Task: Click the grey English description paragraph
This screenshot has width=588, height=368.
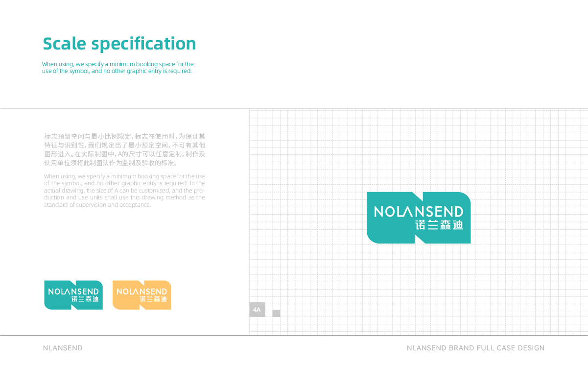Action: point(124,191)
